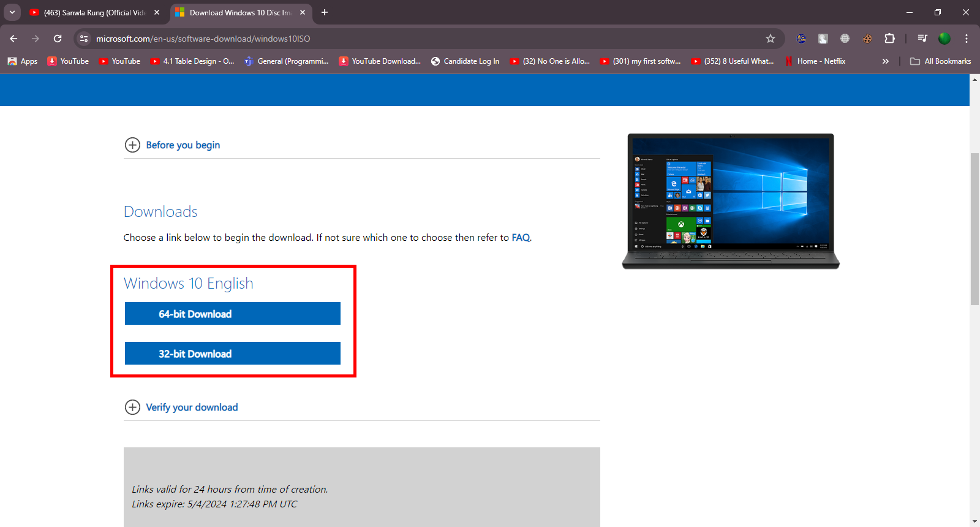
Task: Open the green Chrome profile avatar
Action: pos(944,39)
